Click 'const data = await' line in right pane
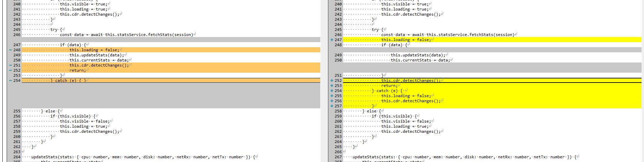644x162 pixels. [x=448, y=35]
